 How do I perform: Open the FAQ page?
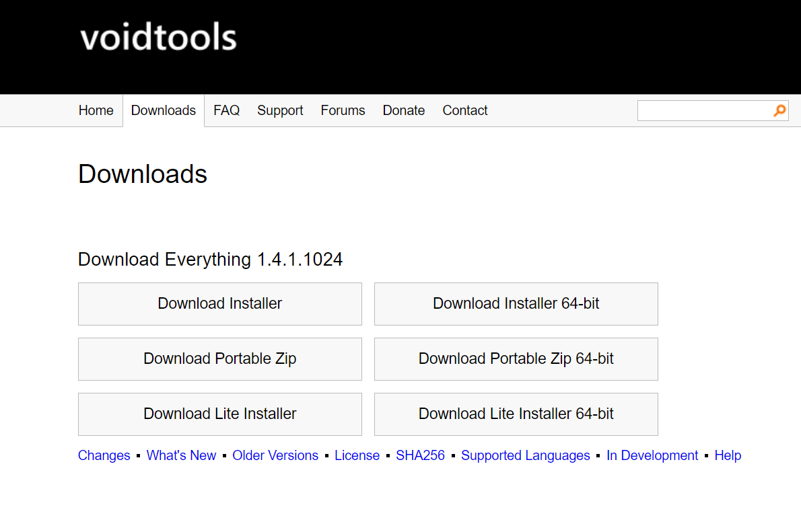coord(226,111)
